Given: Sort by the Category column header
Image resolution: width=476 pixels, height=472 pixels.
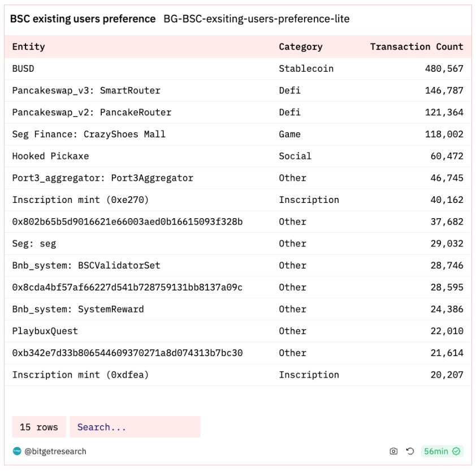Looking at the screenshot, I should [301, 47].
